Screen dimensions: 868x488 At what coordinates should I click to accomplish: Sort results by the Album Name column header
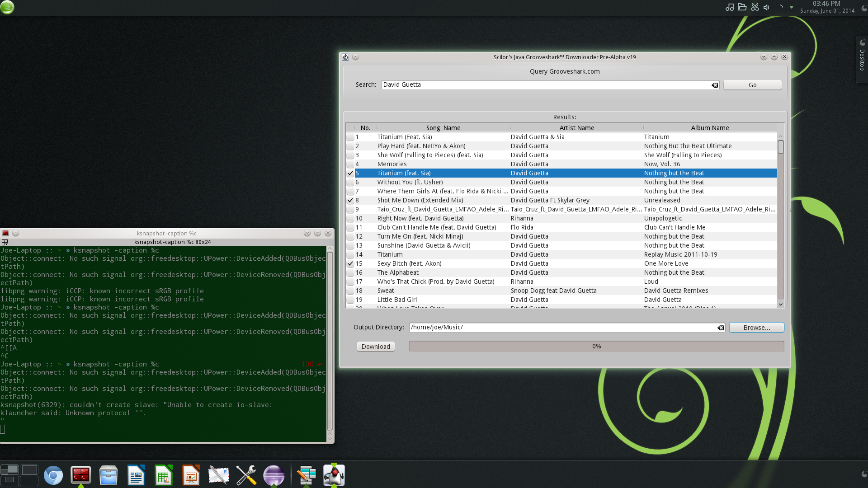click(710, 128)
